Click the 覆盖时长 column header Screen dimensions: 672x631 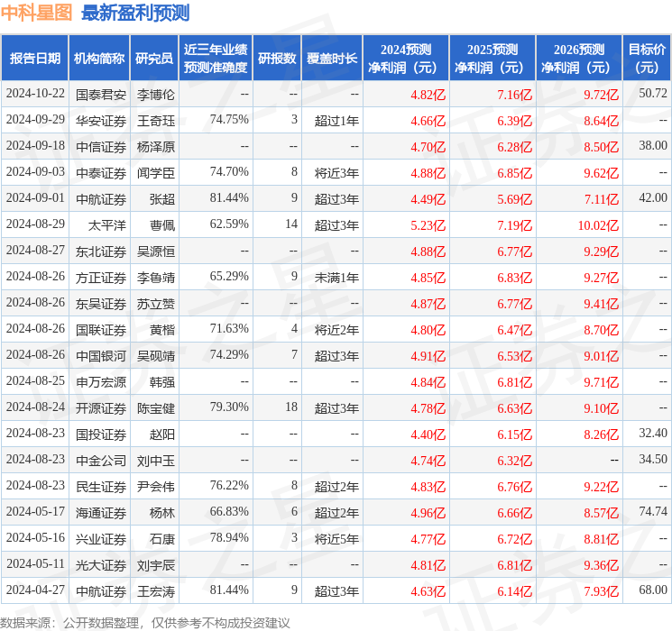click(332, 59)
